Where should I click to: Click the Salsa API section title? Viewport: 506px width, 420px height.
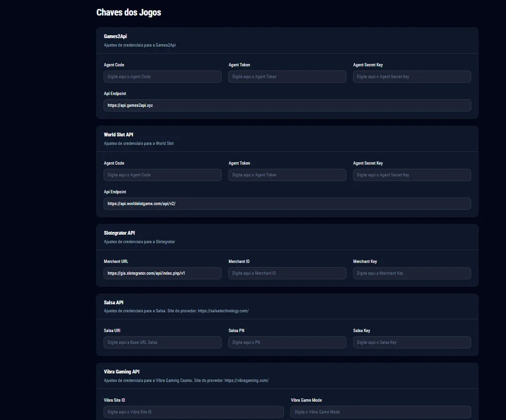coord(113,302)
